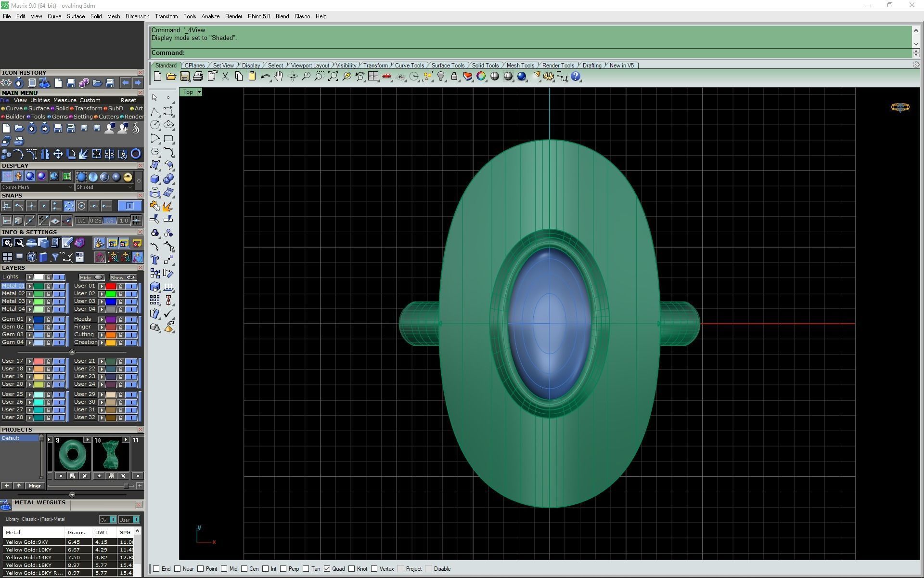Open the Transform menu in menu bar
Image resolution: width=924 pixels, height=578 pixels.
pyautogui.click(x=166, y=16)
